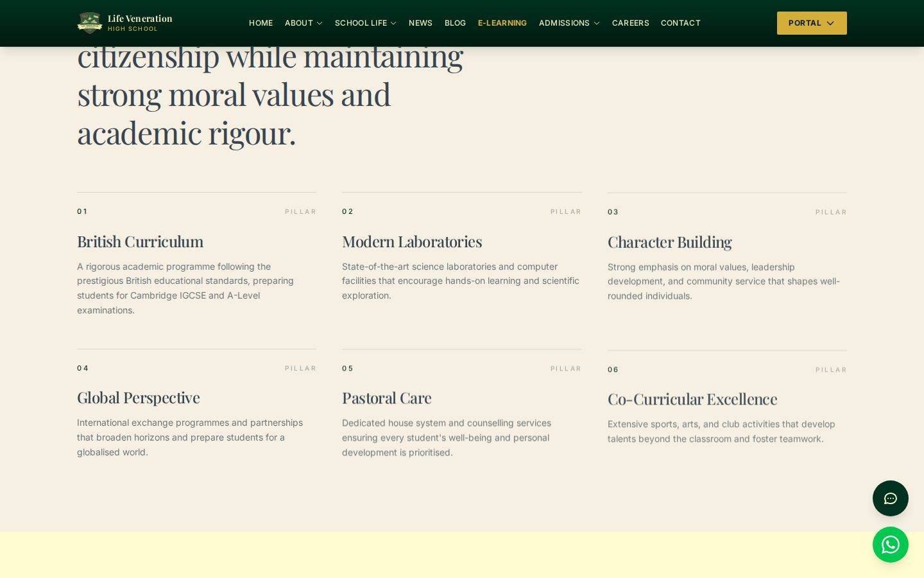924x578 pixels.
Task: Click the 'Extensive sports, arts' description
Action: click(721, 432)
